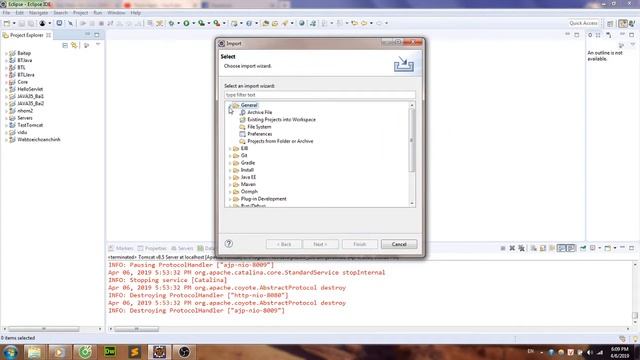Image resolution: width=640 pixels, height=360 pixels.
Task: Toggle Show Console on standard error change
Action: pos(571,248)
